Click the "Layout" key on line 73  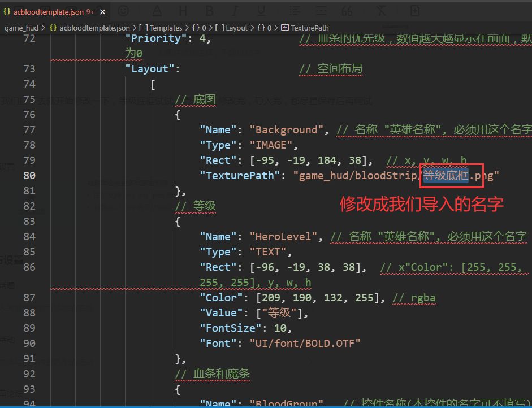[x=149, y=69]
